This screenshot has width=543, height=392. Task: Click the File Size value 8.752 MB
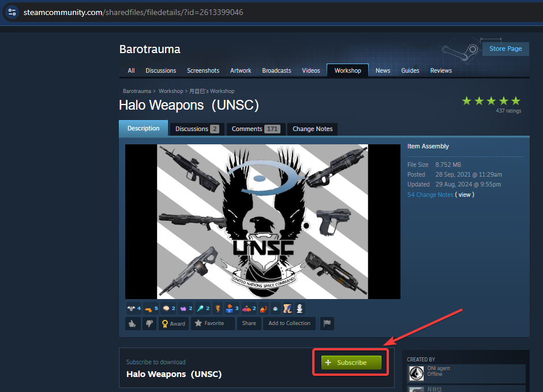pos(448,165)
